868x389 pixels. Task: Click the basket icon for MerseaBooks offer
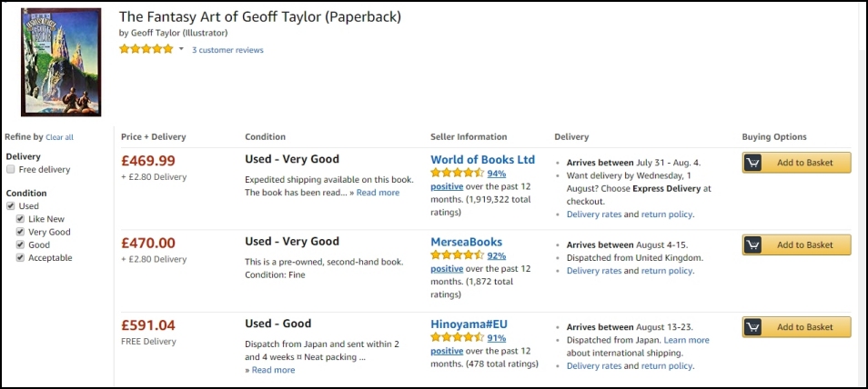coord(752,245)
